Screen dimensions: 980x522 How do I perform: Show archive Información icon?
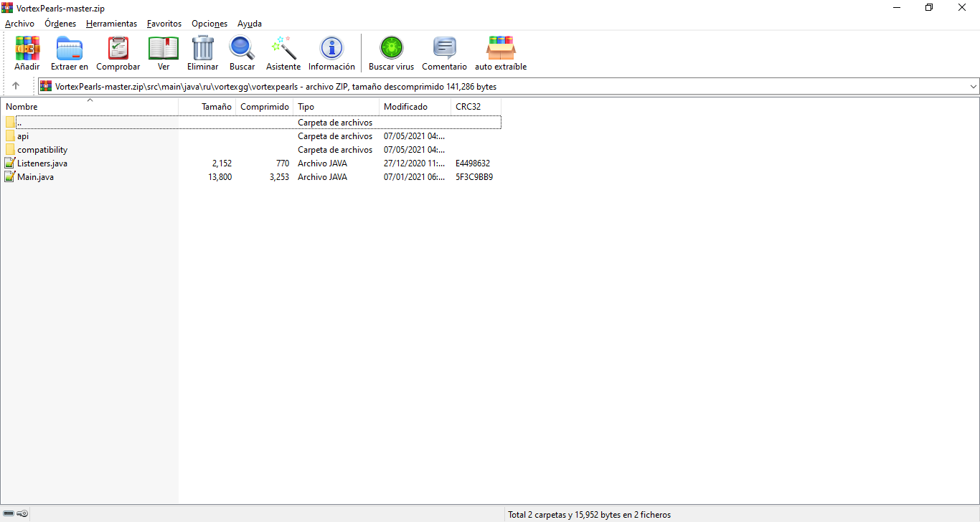[331, 48]
